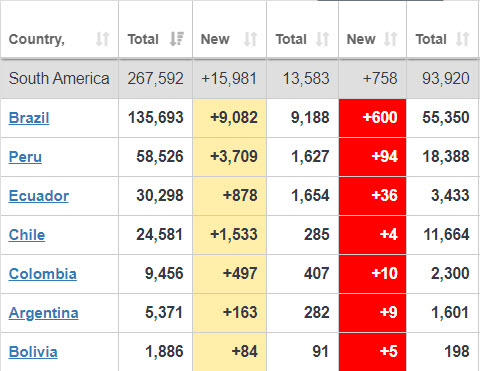Click the Country, header text
Viewport: 480px width, 371px height.
(37, 40)
